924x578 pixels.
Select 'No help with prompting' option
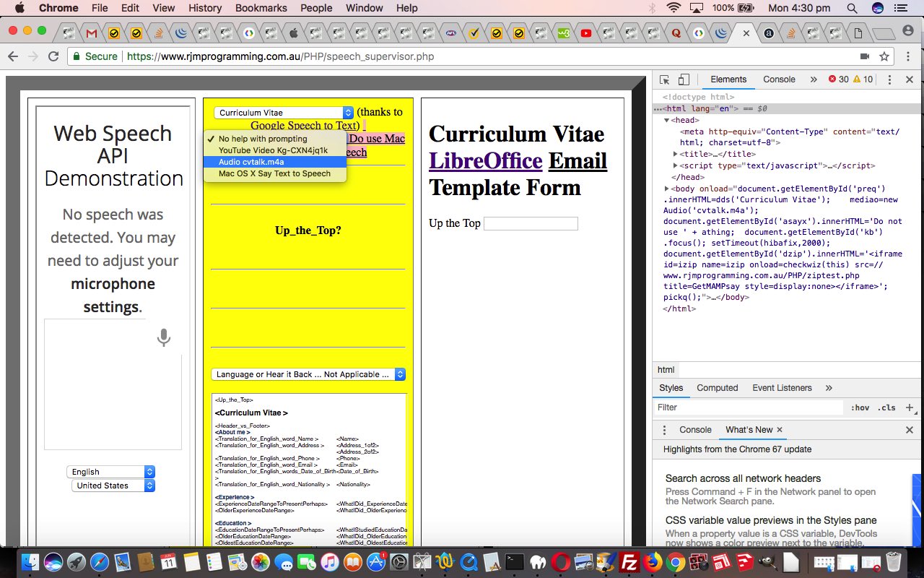coord(275,139)
